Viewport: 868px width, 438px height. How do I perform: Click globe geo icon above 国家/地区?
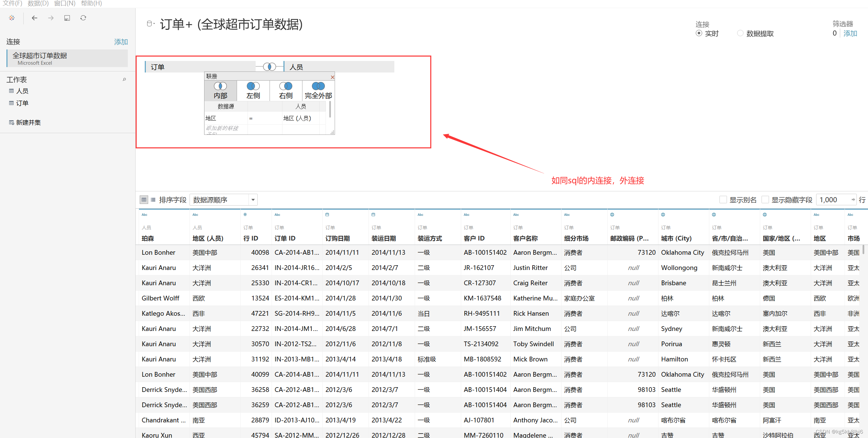click(765, 215)
